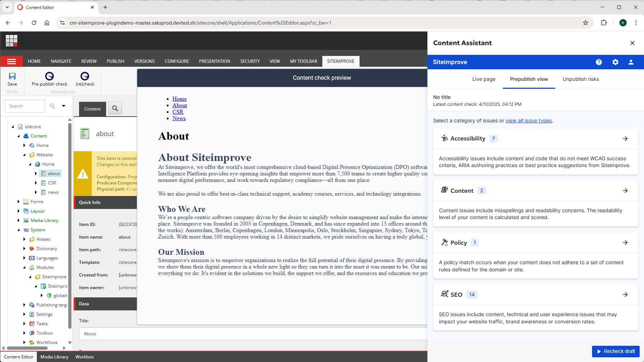
Task: Open search options dropdown arrow
Action: 64,106
